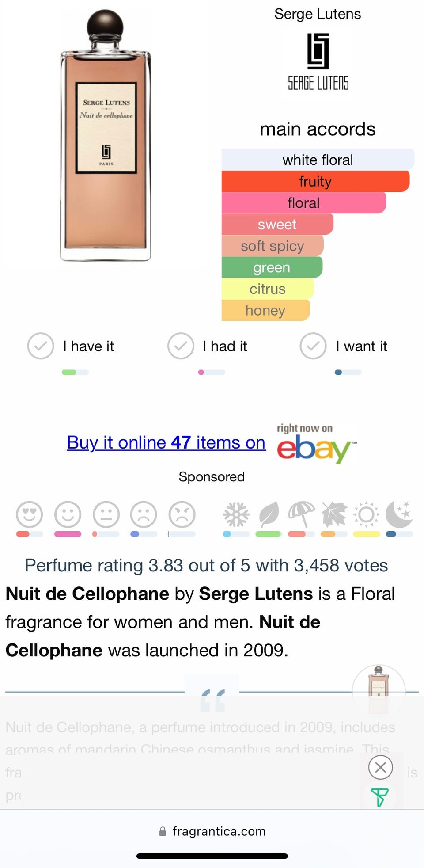
Task: Vote night with the moon icon
Action: point(399,514)
